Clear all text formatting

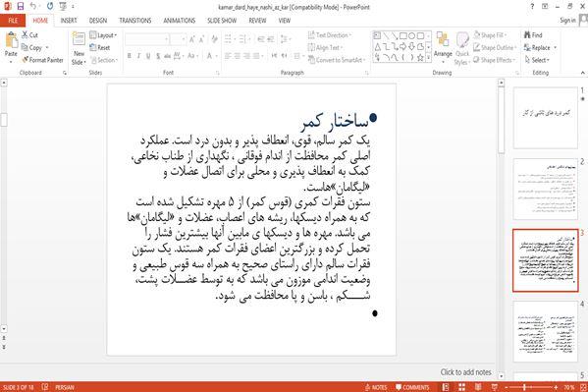pyautogui.click(x=215, y=39)
